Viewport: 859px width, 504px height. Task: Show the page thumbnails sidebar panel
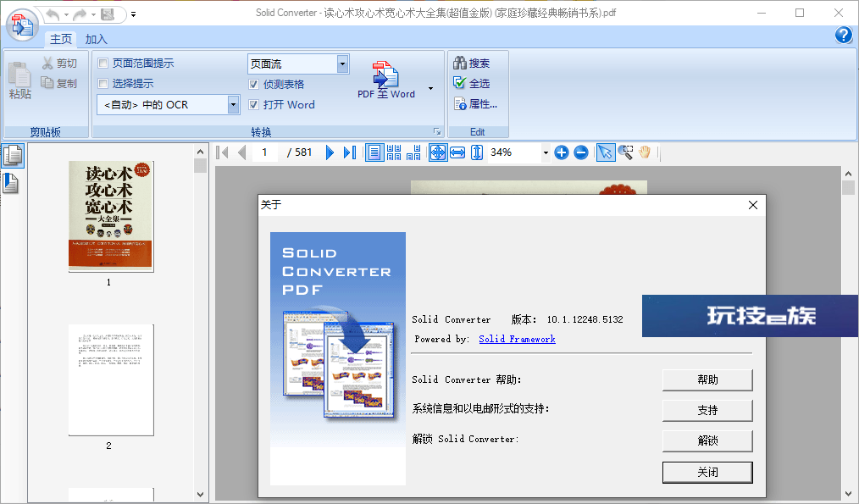[x=13, y=156]
